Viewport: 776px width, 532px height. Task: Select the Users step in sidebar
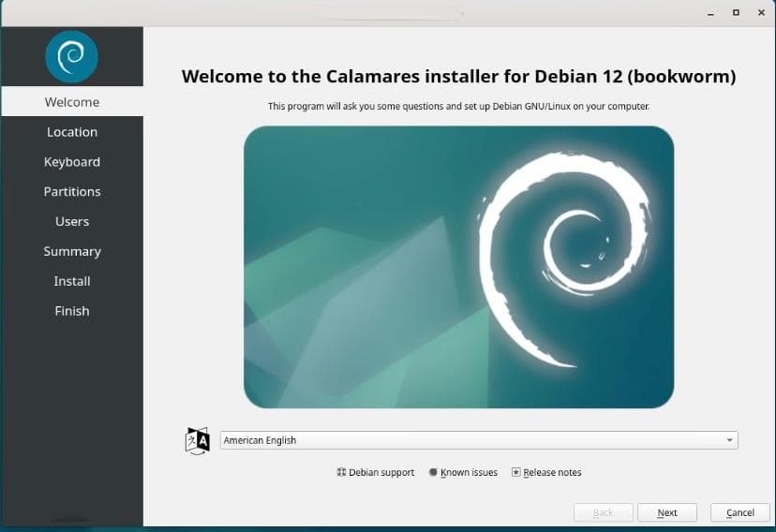pos(72,221)
